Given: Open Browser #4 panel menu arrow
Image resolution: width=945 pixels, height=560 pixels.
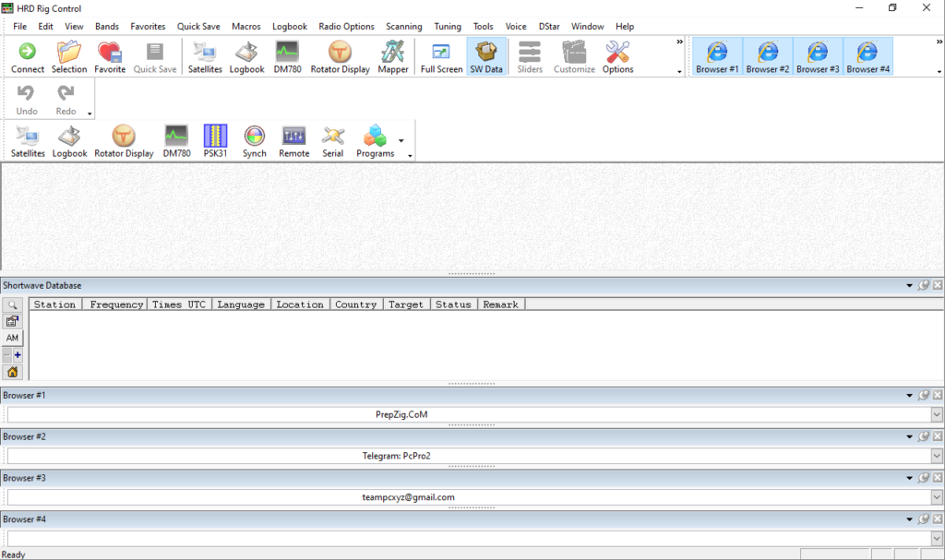Looking at the screenshot, I should [x=909, y=519].
